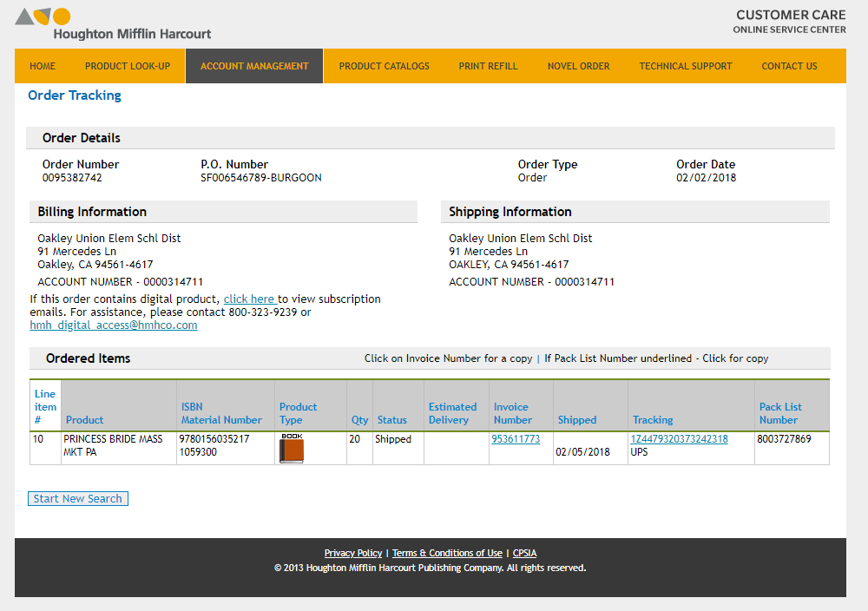Track UPS shipment 1Z4479320373242318
The image size is (868, 611).
coord(679,439)
